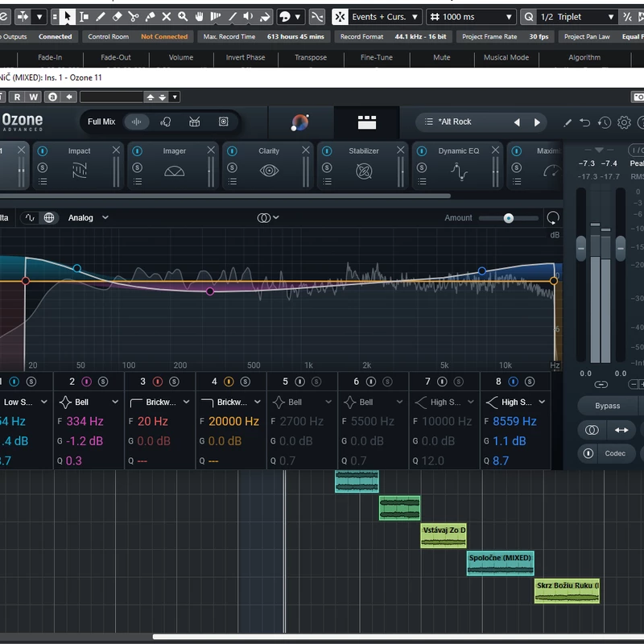The height and width of the screenshot is (644, 644).
Task: Toggle Impact module power
Action: 43,151
